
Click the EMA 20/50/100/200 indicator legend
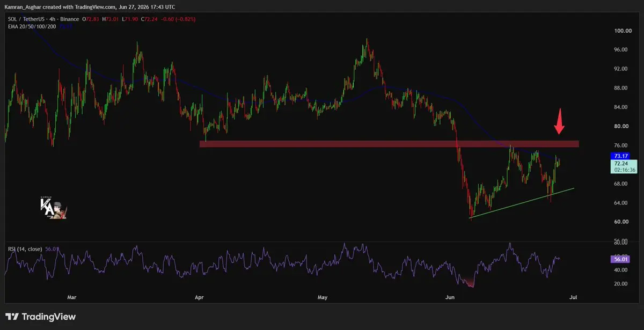click(31, 26)
